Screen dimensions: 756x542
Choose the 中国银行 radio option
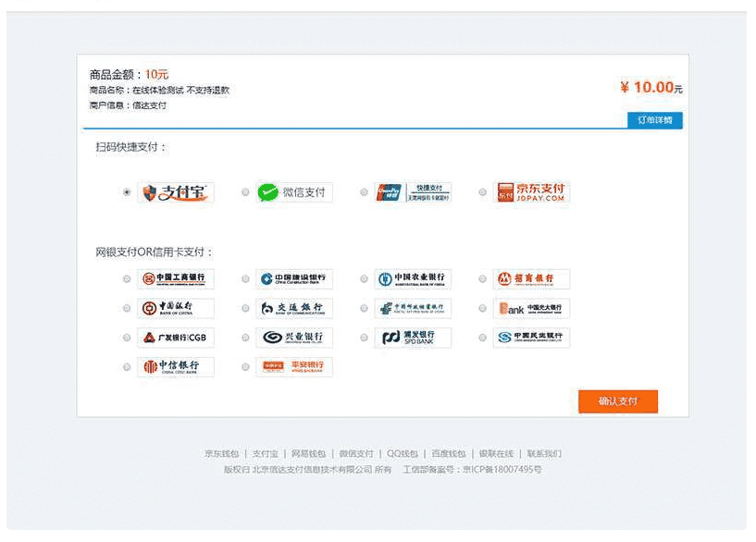127,308
